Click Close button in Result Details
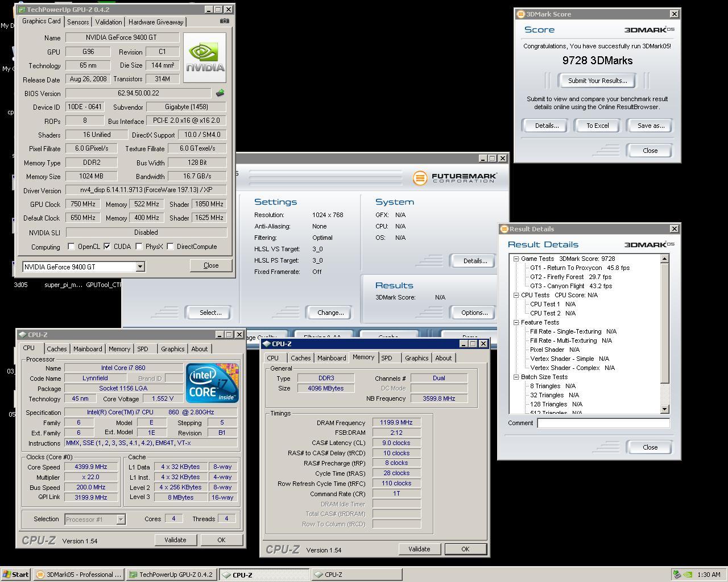 650,447
